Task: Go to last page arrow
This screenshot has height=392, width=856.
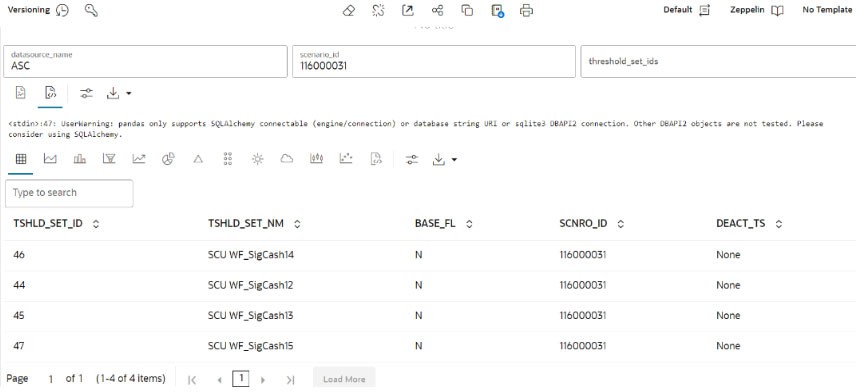Action: [x=290, y=379]
